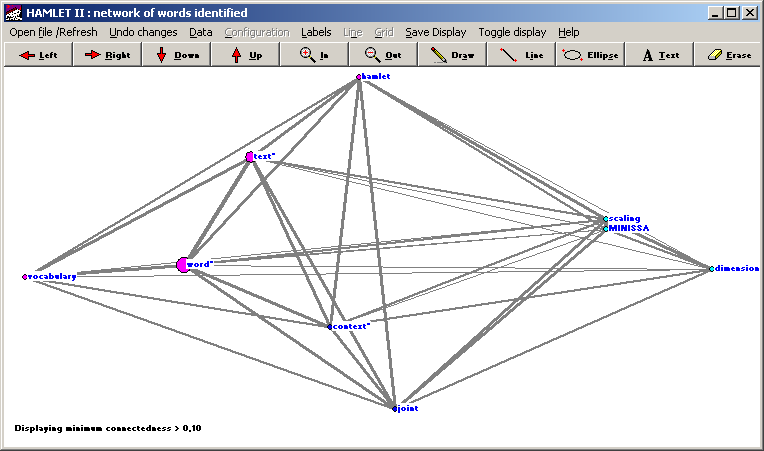Zoom In with the magnifier button

click(314, 55)
